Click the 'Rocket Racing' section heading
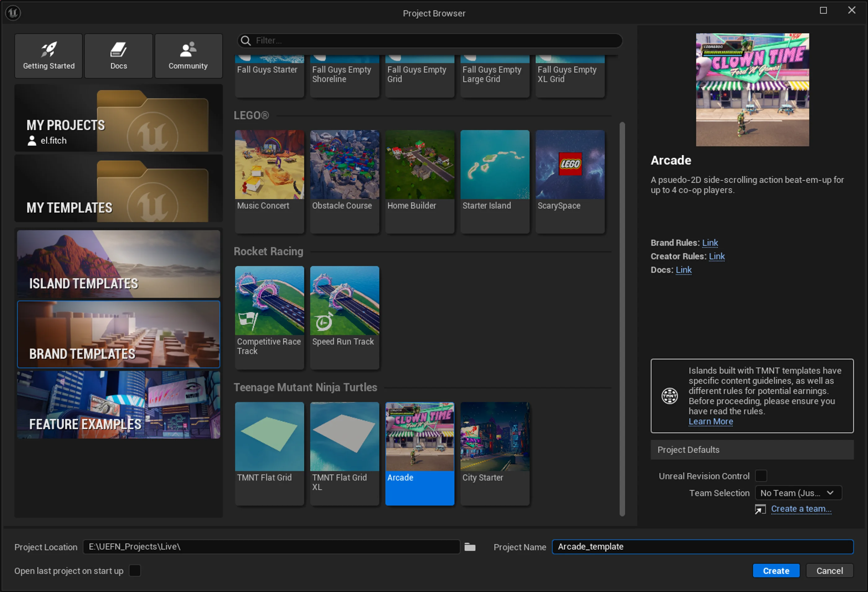Image resolution: width=868 pixels, height=592 pixels. tap(268, 252)
